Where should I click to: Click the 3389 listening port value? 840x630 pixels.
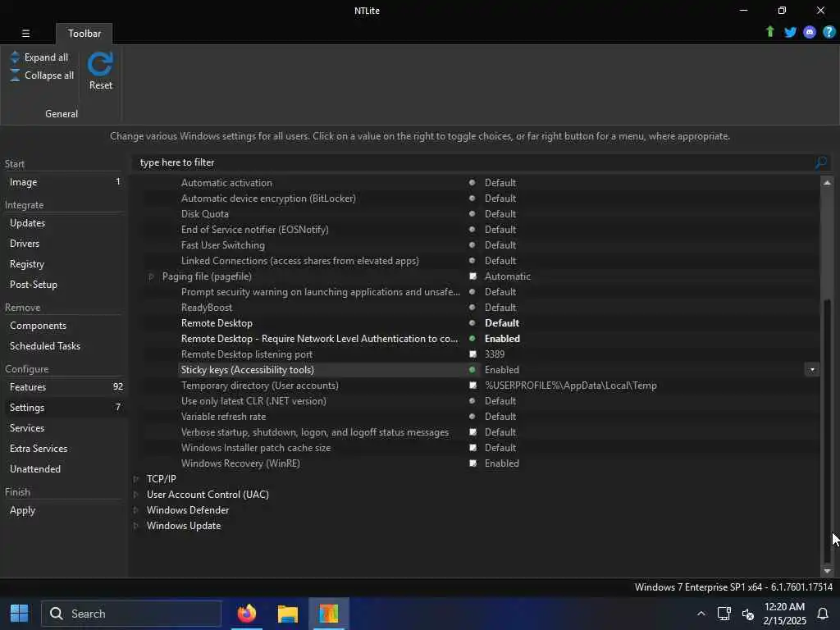point(495,354)
